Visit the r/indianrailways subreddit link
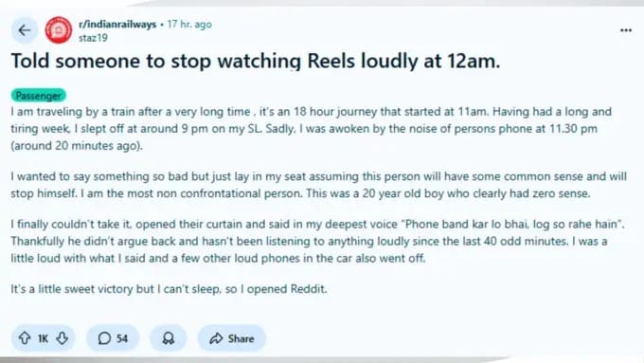The height and width of the screenshot is (363, 644). 117,25
